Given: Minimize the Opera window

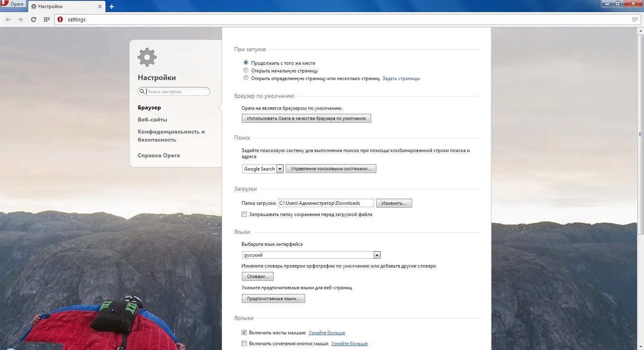Looking at the screenshot, I should pos(607,4).
